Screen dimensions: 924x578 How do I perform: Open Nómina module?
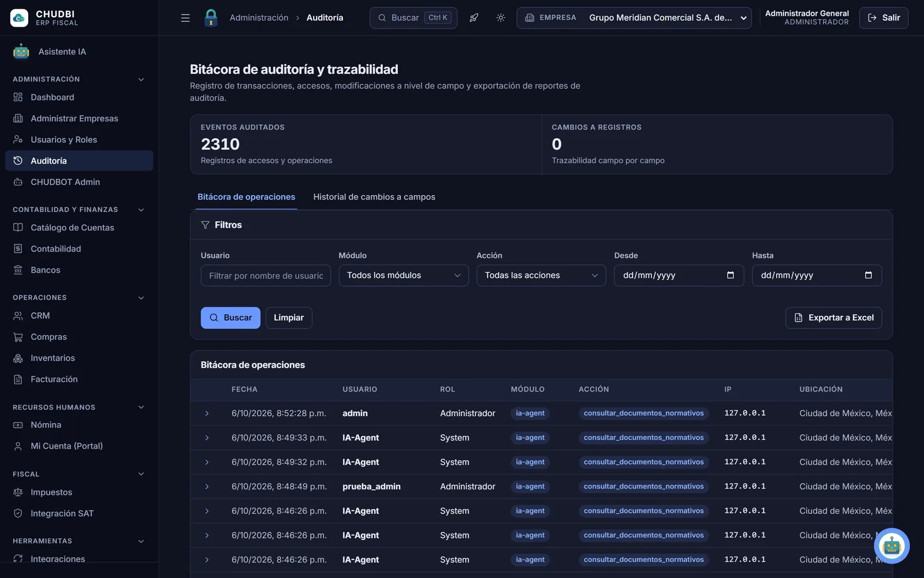pos(79,425)
